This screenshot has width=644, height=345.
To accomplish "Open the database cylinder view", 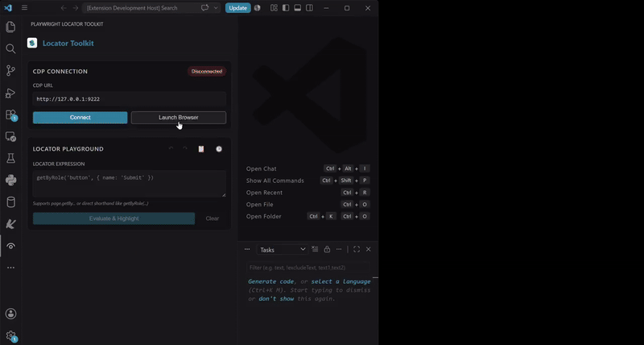I will tap(10, 202).
